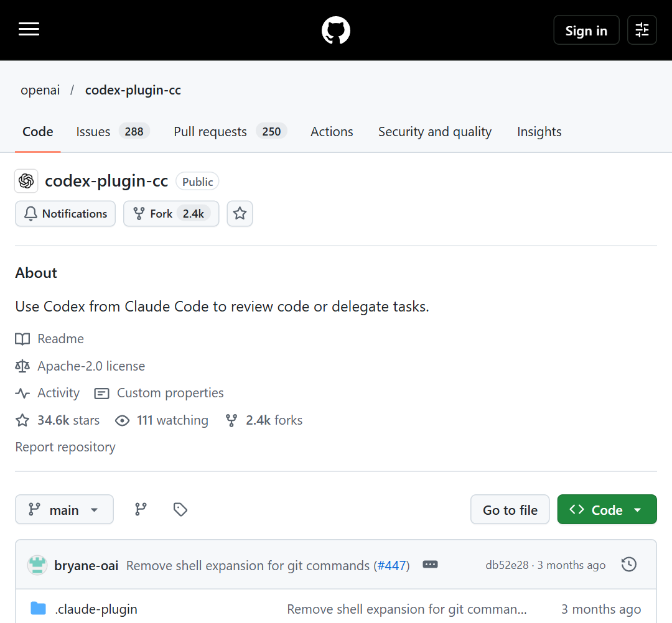This screenshot has width=672, height=623.
Task: Open bryane-oai author link
Action: [x=86, y=565]
